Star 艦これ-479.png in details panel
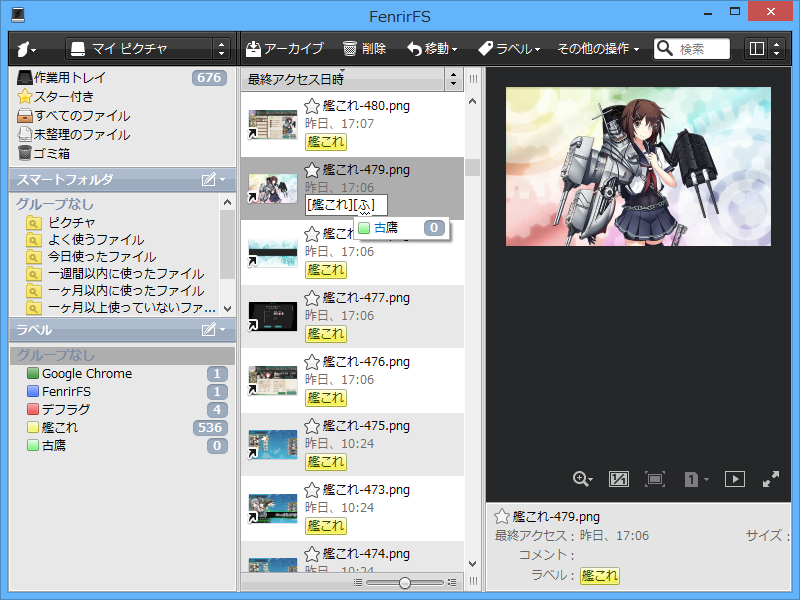800x600 pixels. tap(502, 517)
